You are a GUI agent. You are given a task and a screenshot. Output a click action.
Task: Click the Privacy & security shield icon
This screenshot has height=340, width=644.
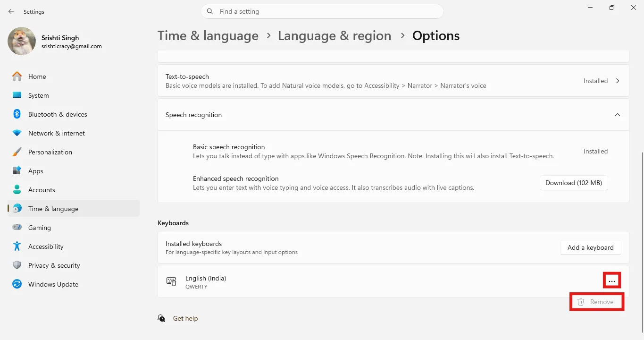[17, 265]
